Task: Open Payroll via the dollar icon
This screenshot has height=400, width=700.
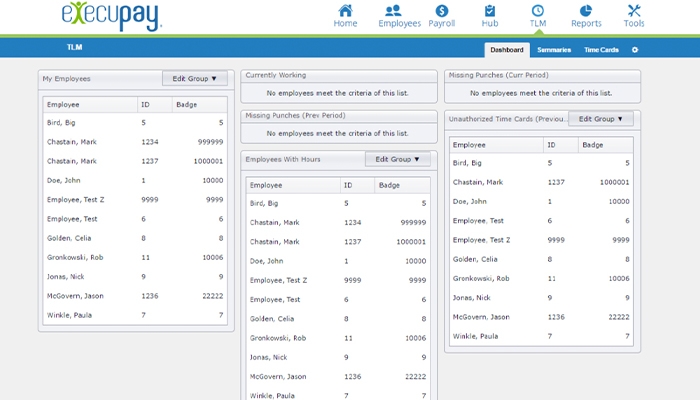Action: [x=441, y=15]
